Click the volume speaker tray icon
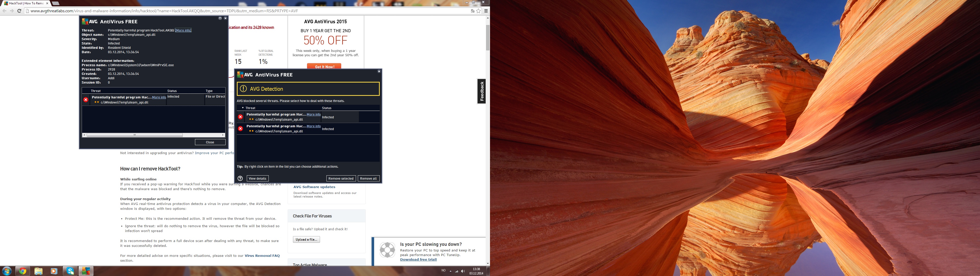 click(463, 271)
